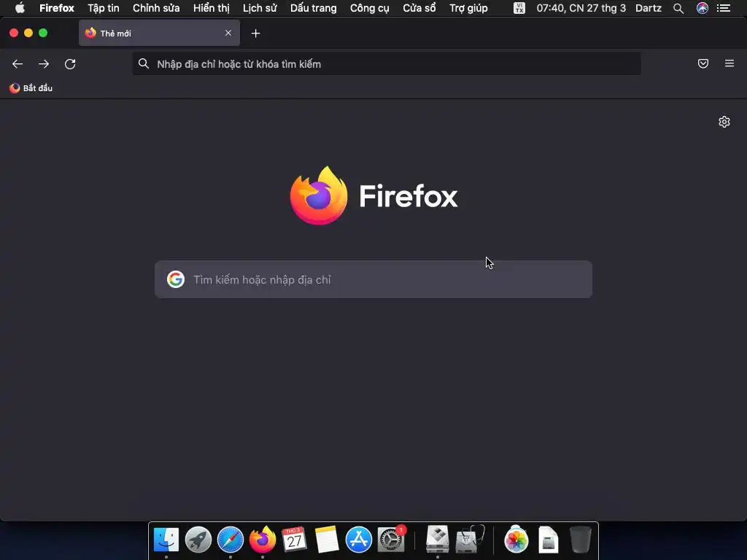Click the address bar input field
747x560 pixels.
point(387,64)
